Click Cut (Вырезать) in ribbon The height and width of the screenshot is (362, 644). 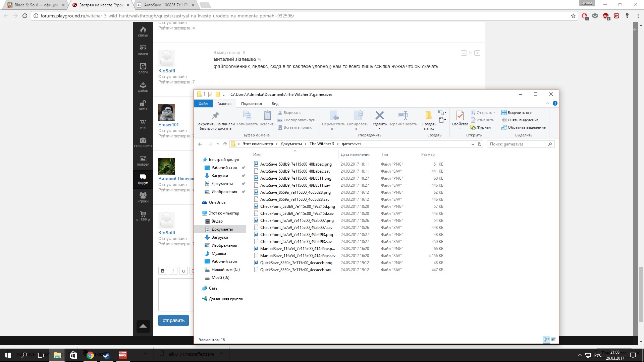click(x=289, y=113)
